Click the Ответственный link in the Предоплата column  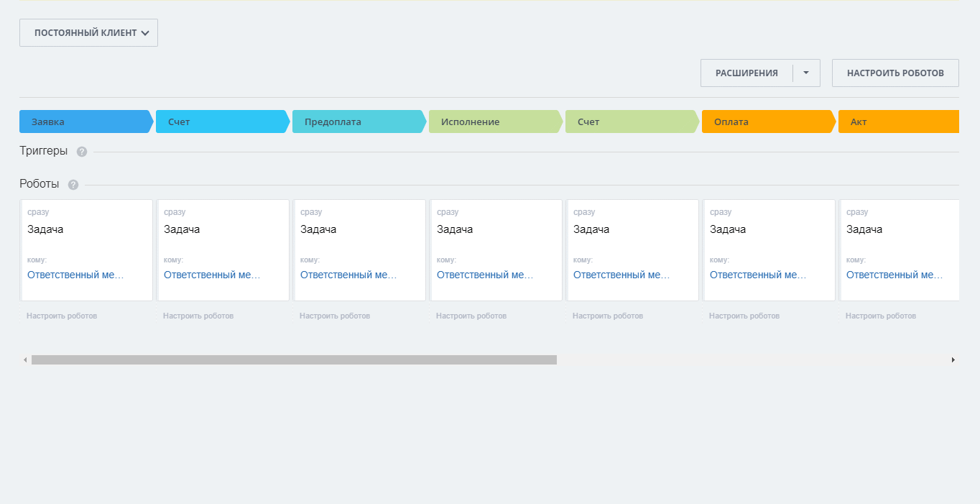pos(348,275)
